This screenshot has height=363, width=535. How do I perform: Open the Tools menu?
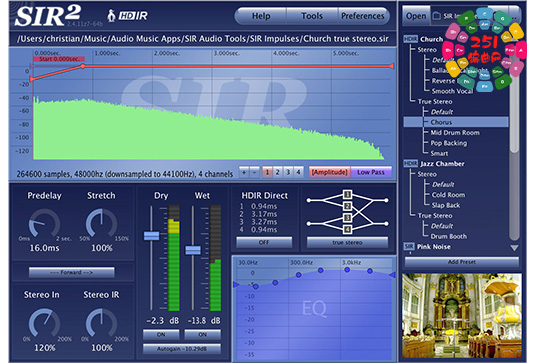[x=312, y=16]
